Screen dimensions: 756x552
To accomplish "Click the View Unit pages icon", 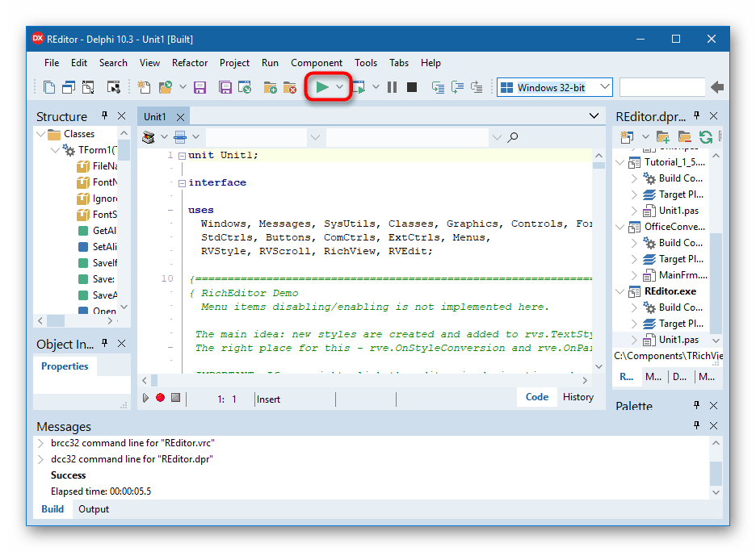I will click(x=49, y=87).
